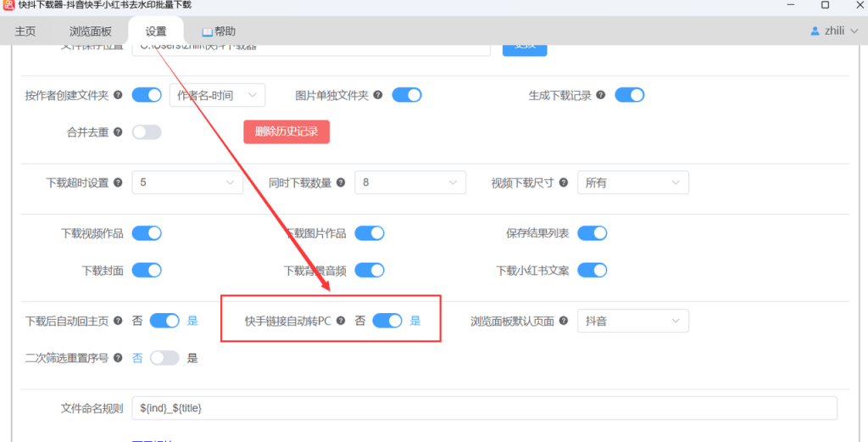Click the app logo icon in title bar
Image resolution: width=868 pixels, height=442 pixels.
8,5
